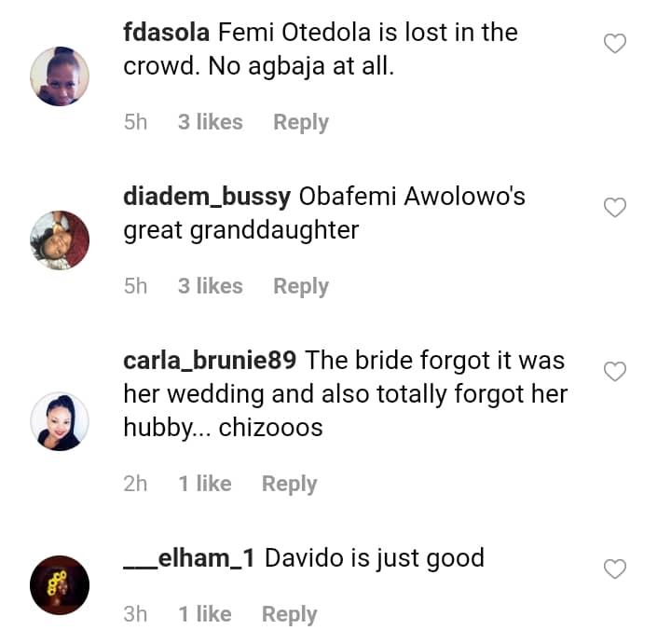The height and width of the screenshot is (644, 671).
Task: Like fdasola's comment with the heart
Action: [615, 44]
